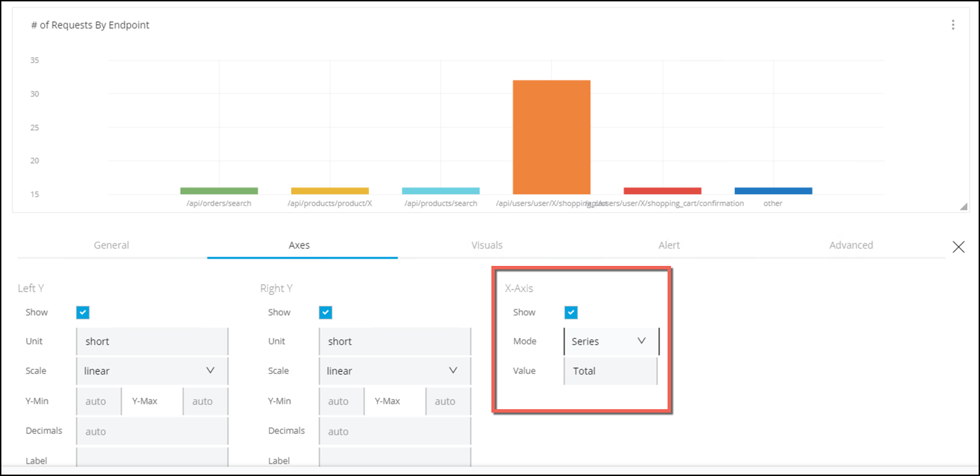Click the green /api/orders/search bar
This screenshot has height=476, width=980.
click(219, 191)
